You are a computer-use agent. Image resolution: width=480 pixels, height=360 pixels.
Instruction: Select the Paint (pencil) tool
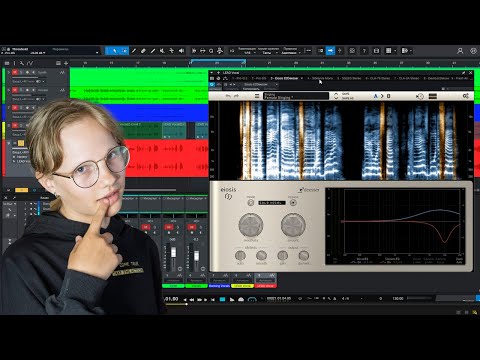[153, 51]
